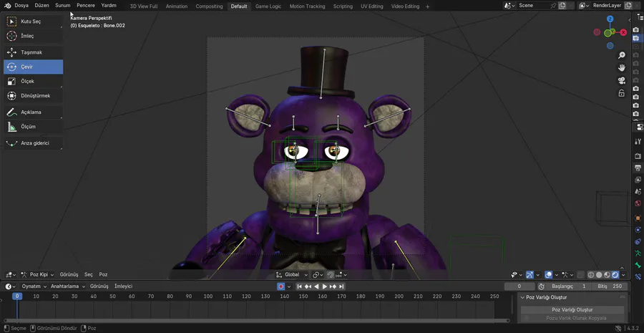The height and width of the screenshot is (333, 644).
Task: Toggle the X-ray view button
Action: click(x=580, y=274)
